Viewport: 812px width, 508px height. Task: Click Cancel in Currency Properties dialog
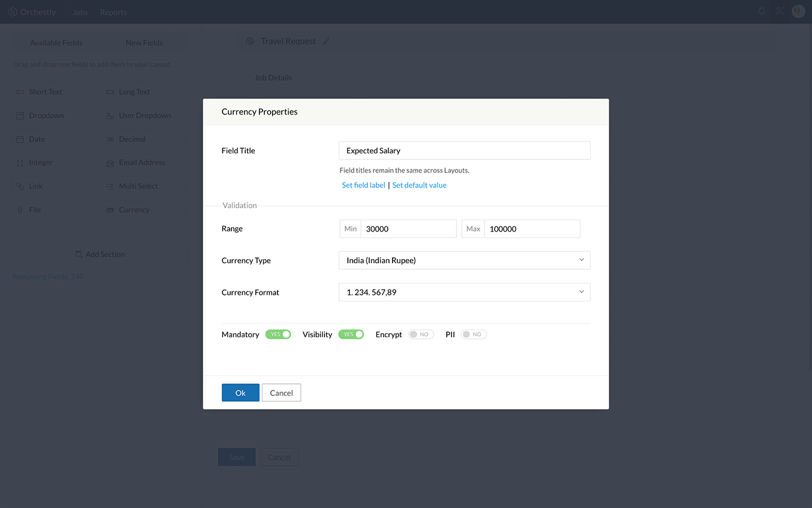tap(281, 393)
